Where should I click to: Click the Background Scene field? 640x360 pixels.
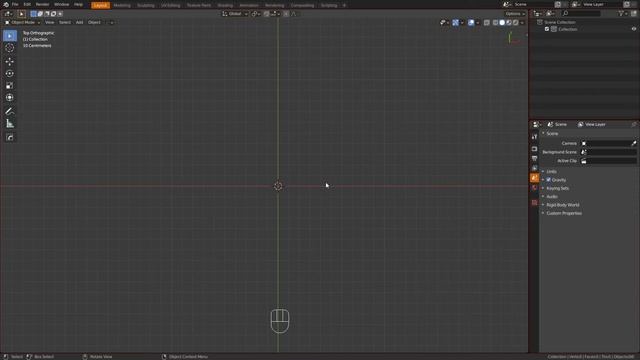point(609,152)
